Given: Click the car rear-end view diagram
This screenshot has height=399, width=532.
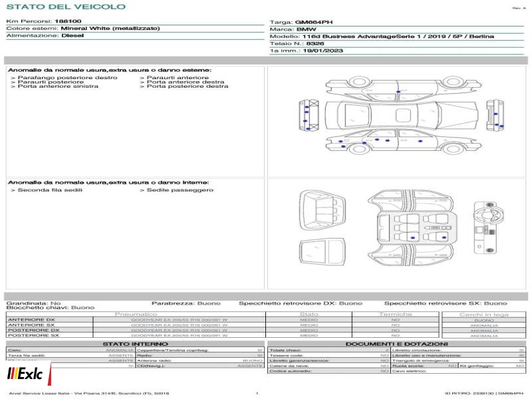Looking at the screenshot, I should tap(309, 115).
